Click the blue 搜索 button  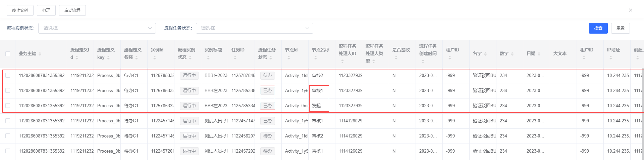coord(598,28)
